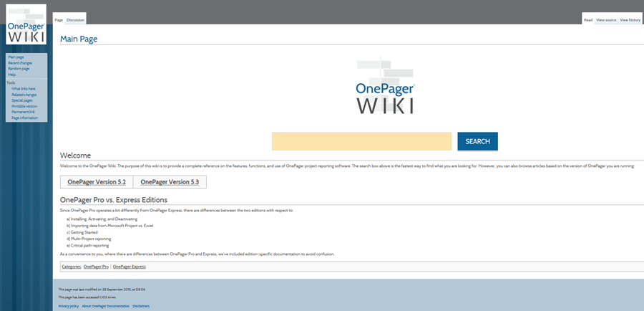The height and width of the screenshot is (311, 644).
Task: Click the Welcome section heading
Action: click(76, 155)
